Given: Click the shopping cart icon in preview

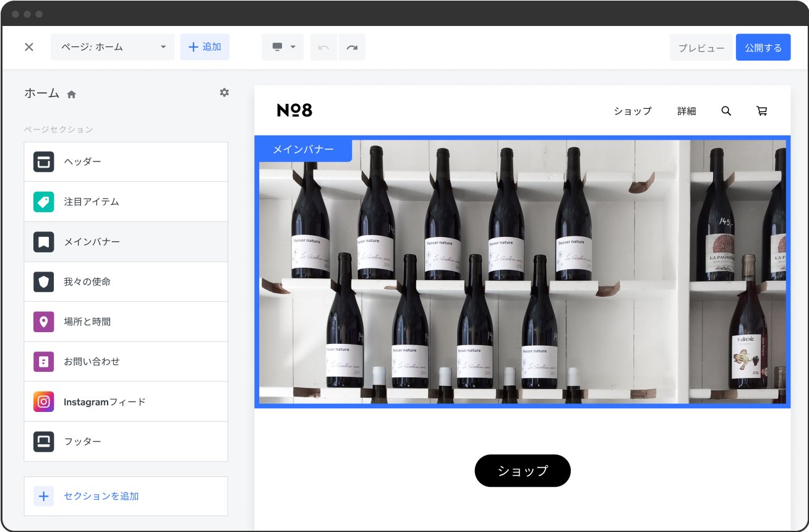Looking at the screenshot, I should click(762, 111).
